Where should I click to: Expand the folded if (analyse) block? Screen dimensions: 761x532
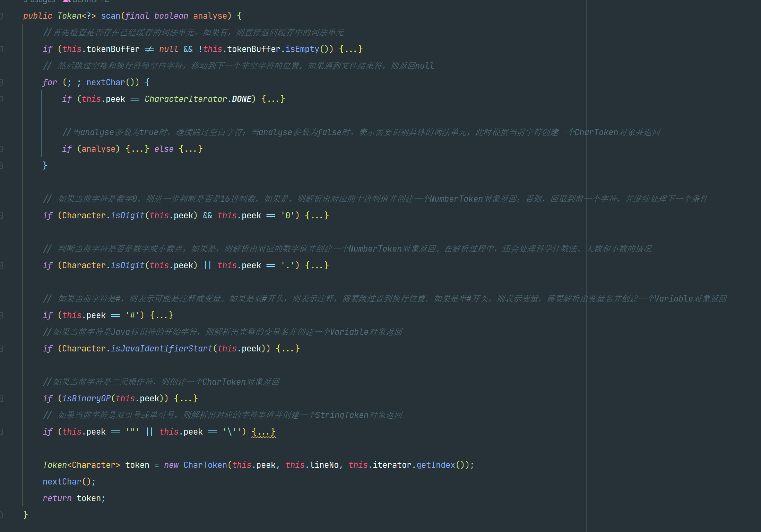click(x=137, y=149)
